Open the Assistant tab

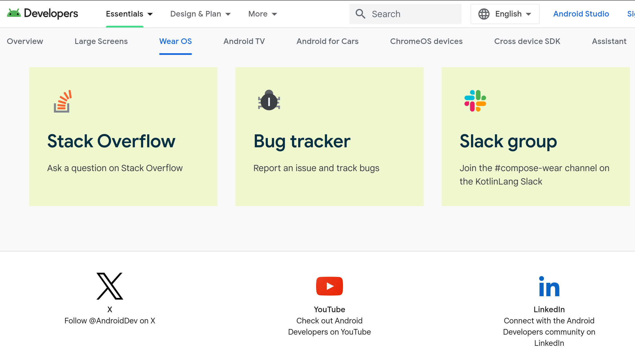[609, 41]
